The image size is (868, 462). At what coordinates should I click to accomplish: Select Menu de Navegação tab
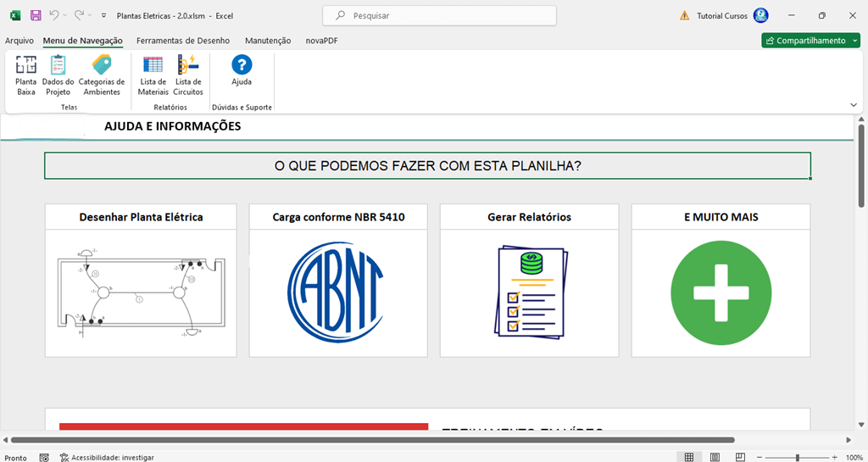(x=83, y=41)
